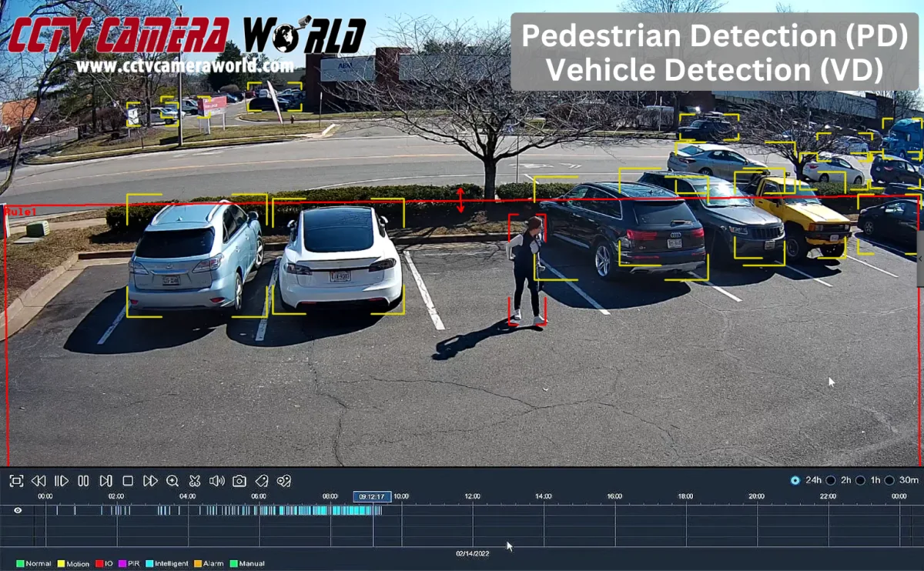The height and width of the screenshot is (571, 924).
Task: Fast forward the playback
Action: (150, 480)
